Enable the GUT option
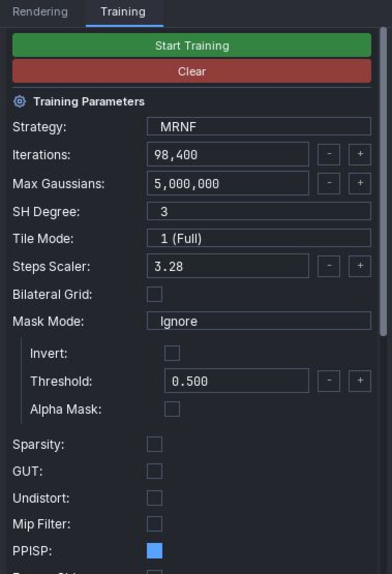 click(154, 471)
